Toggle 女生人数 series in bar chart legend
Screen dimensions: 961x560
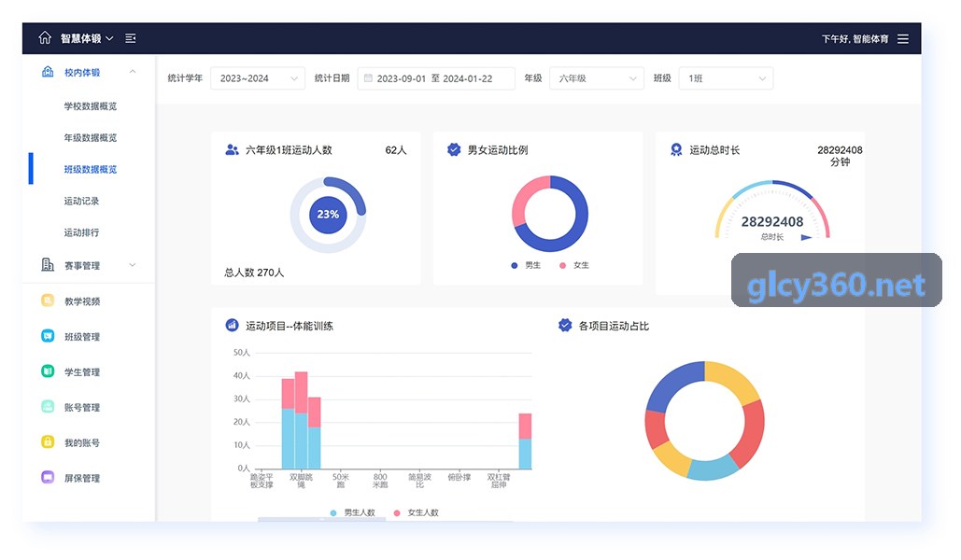(417, 512)
